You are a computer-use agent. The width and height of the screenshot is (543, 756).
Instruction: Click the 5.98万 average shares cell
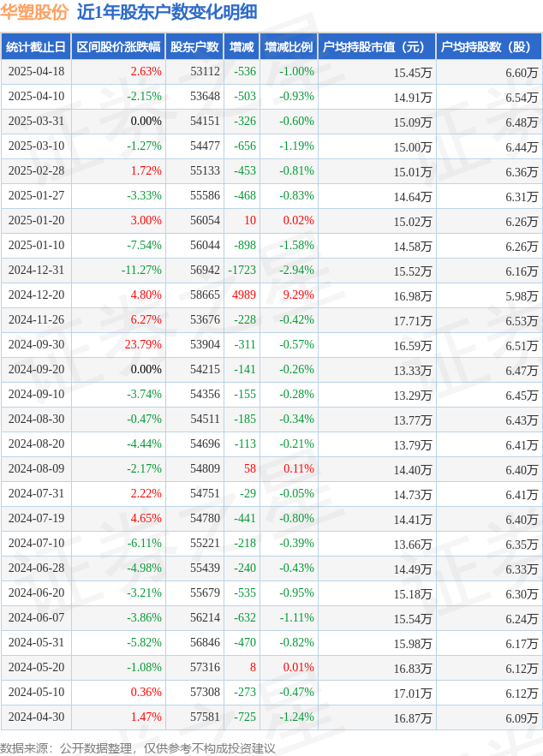(x=522, y=295)
